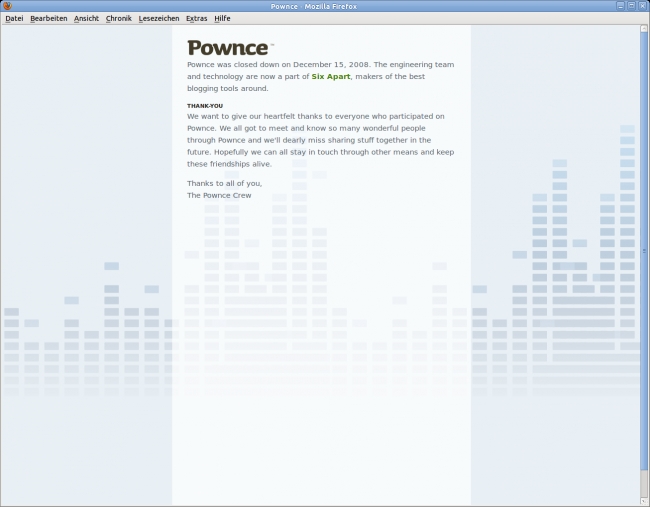The width and height of the screenshot is (650, 507).
Task: Click the scrollbar track below the thumb
Action: (644, 482)
